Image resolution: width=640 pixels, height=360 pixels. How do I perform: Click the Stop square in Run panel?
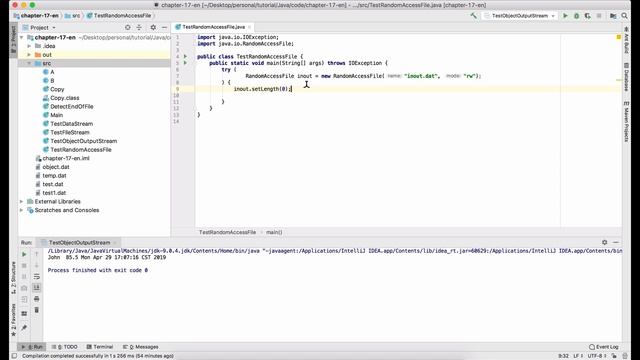[24, 266]
